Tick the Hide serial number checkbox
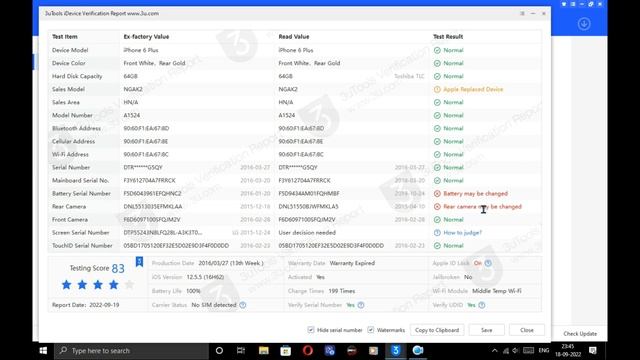This screenshot has height=360, width=640. (311, 330)
